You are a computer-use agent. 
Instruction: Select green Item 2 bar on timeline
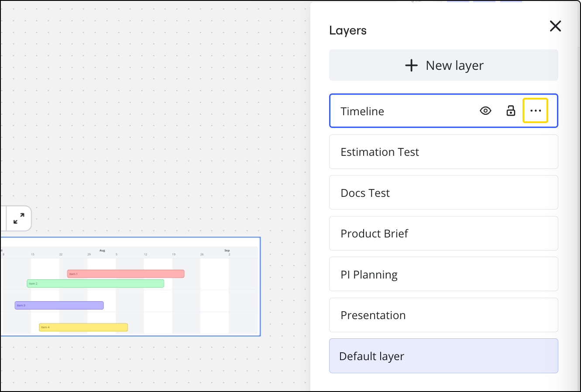pyautogui.click(x=95, y=284)
